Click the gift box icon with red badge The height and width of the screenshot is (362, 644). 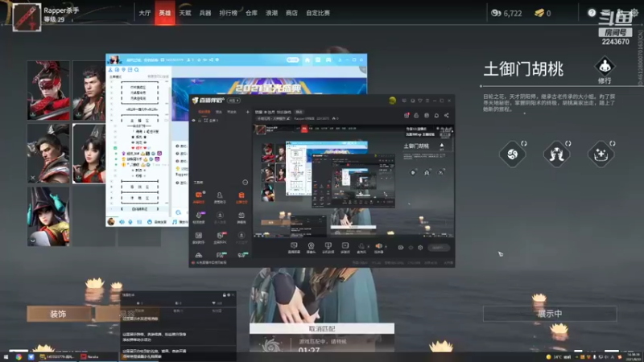[x=407, y=115]
